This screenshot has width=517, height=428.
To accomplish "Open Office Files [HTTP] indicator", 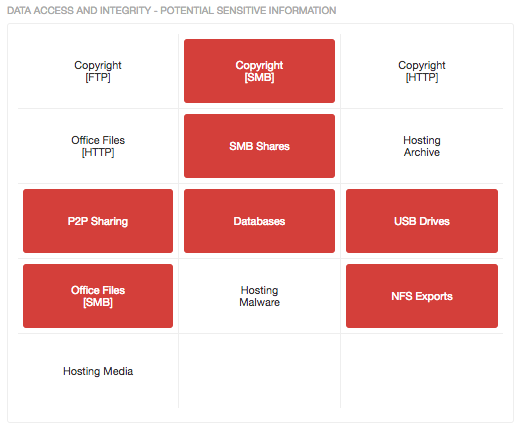I will coord(98,146).
